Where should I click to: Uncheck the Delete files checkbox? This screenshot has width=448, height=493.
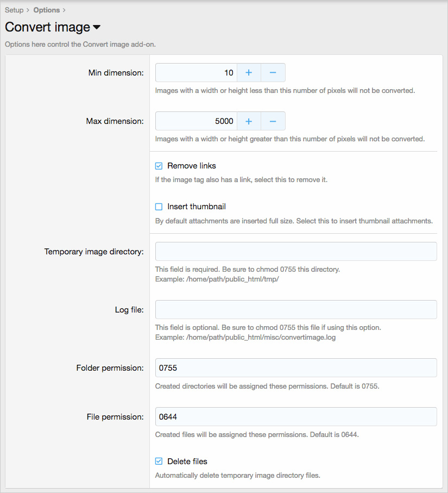pos(159,461)
